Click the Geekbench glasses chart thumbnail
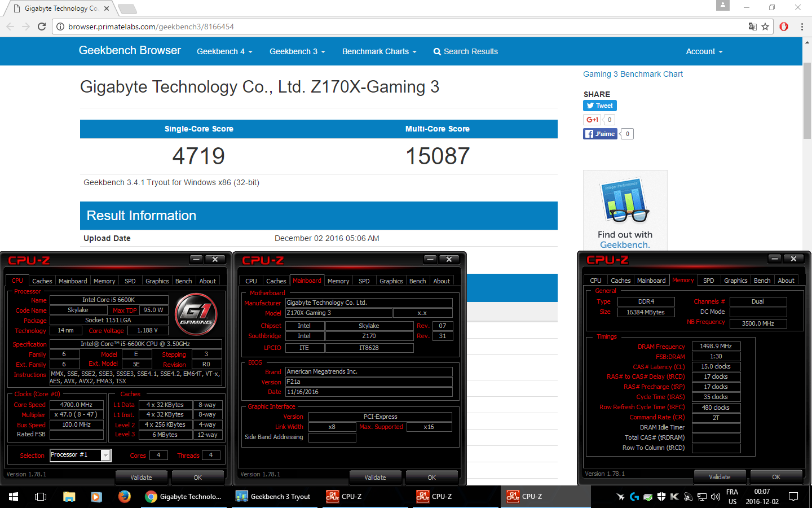Screen dimensions: 812x508 [x=625, y=201]
